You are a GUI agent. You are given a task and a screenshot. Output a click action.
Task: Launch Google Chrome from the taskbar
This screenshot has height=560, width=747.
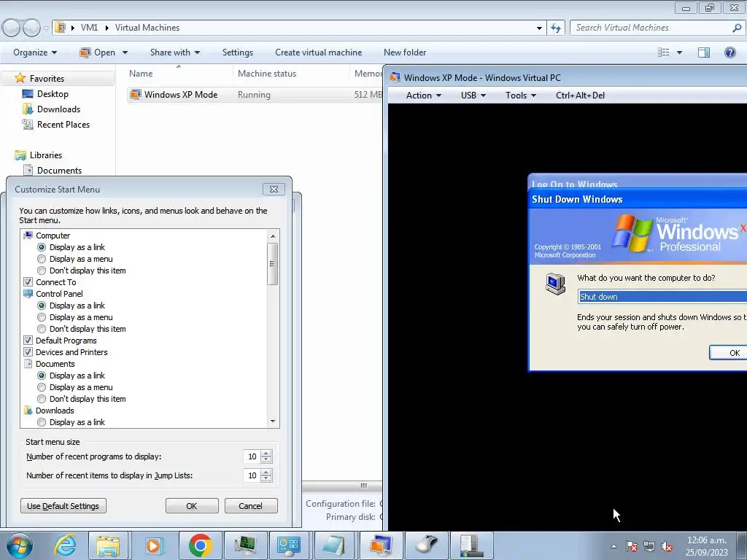[200, 545]
